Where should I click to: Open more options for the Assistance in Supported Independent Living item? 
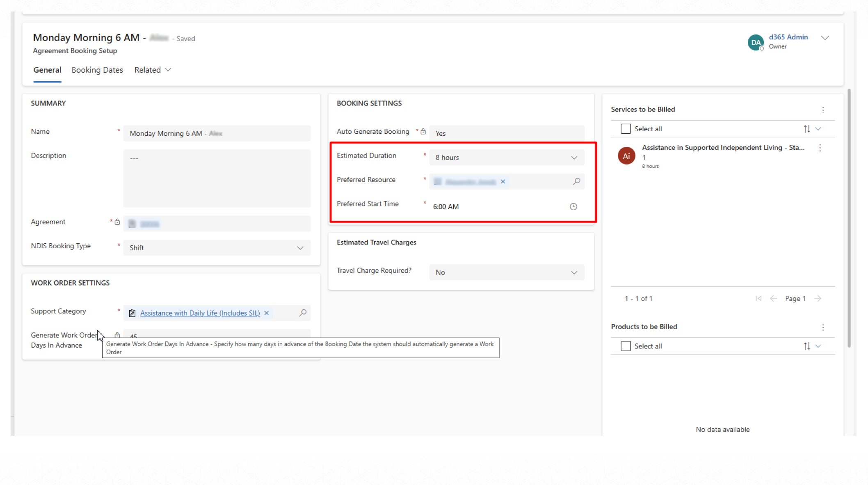(x=820, y=148)
